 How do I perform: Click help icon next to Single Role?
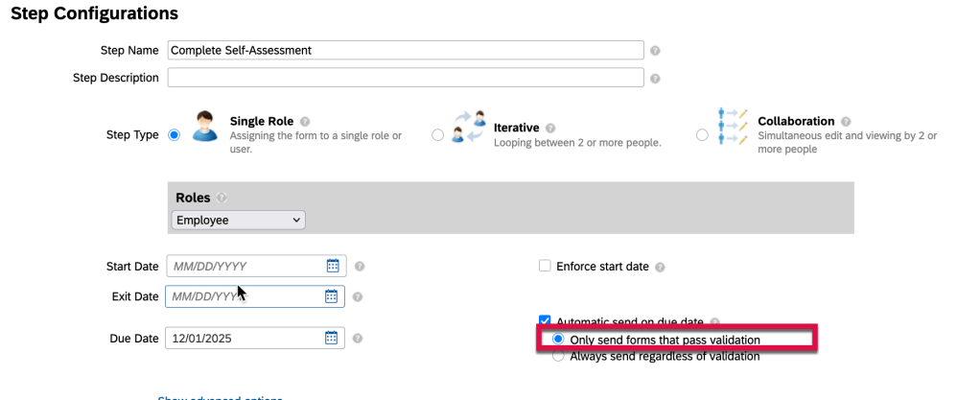pyautogui.click(x=305, y=122)
